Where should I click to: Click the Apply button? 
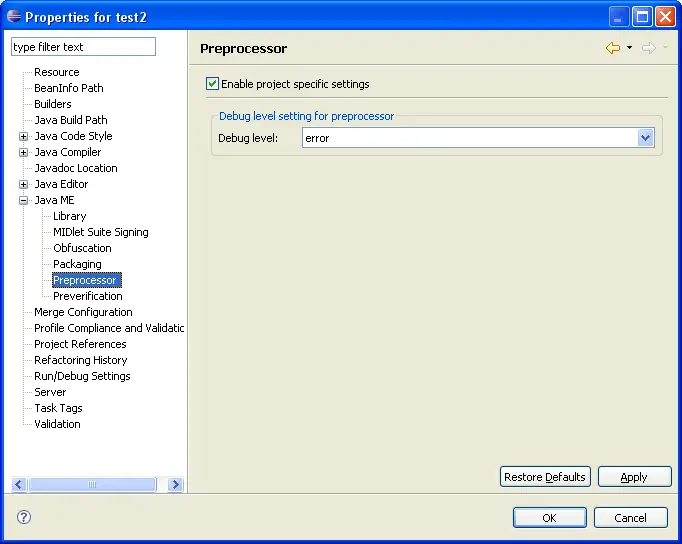point(634,477)
